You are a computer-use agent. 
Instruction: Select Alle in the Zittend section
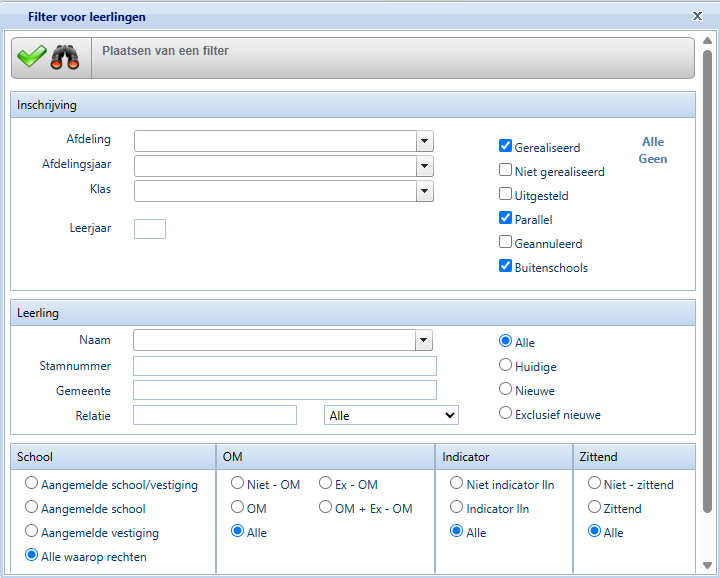[594, 531]
